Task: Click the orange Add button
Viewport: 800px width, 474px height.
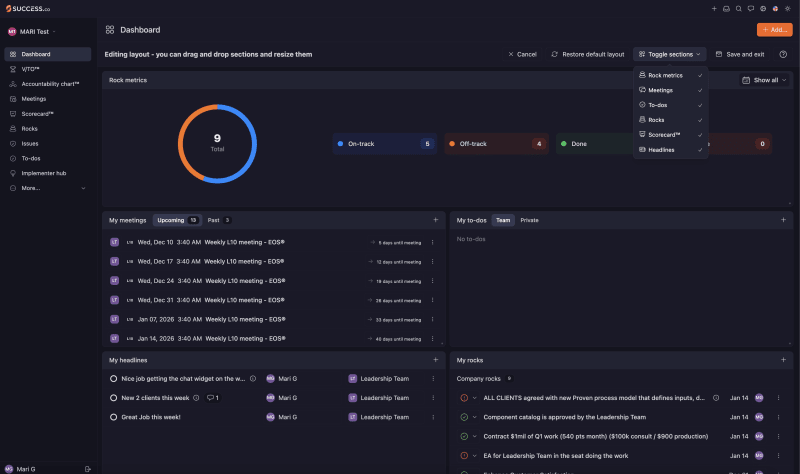Action: (774, 30)
